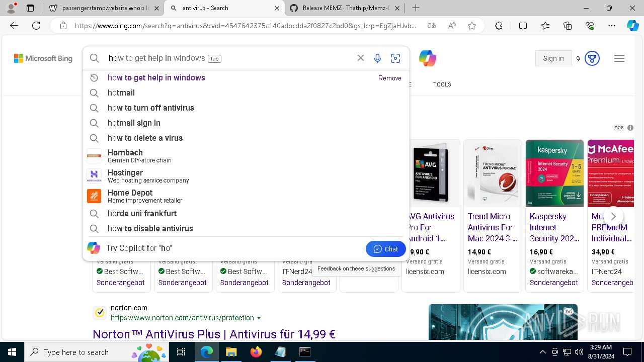Screen dimensions: 644x362
Task: Open Feedback on these suggestions
Action: coord(356,268)
